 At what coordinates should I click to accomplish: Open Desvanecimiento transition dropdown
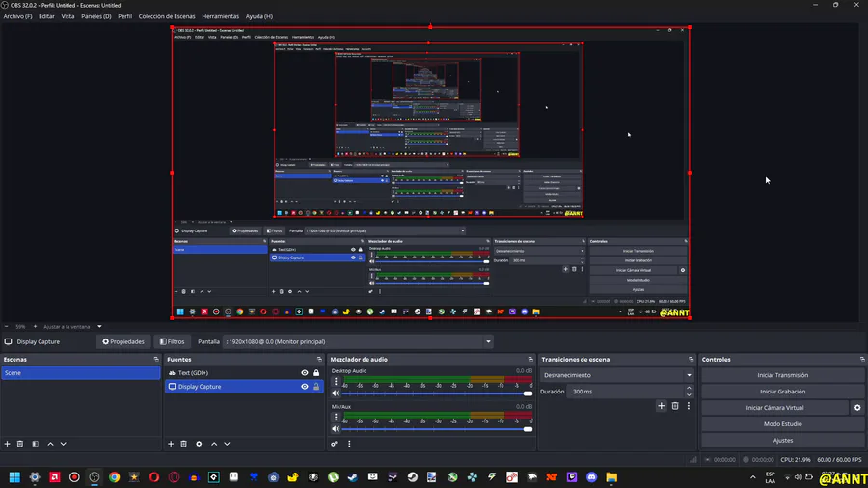(x=617, y=375)
